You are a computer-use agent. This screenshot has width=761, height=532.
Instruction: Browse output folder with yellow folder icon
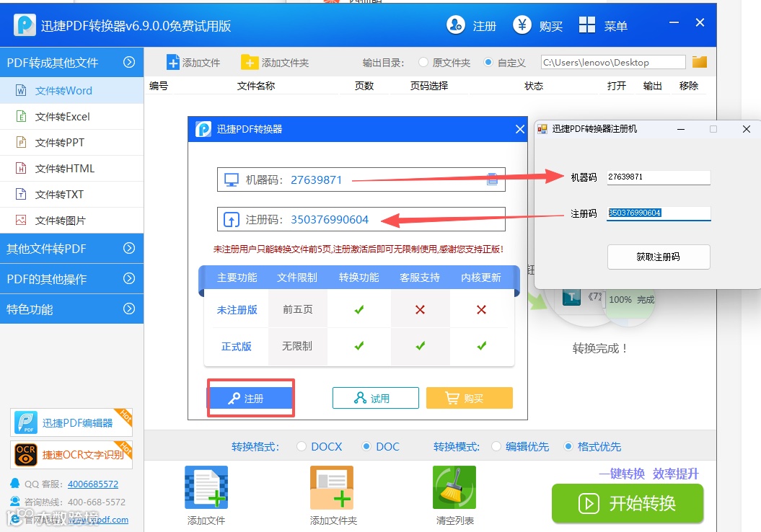[700, 62]
